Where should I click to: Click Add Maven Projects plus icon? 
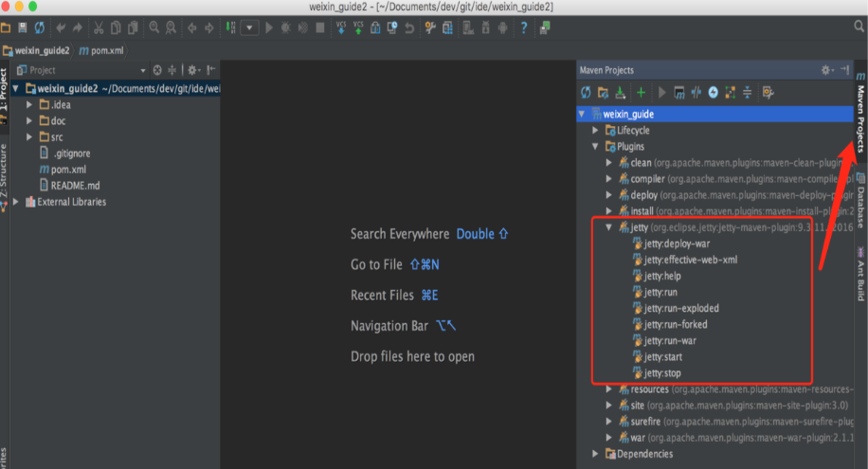(x=641, y=93)
